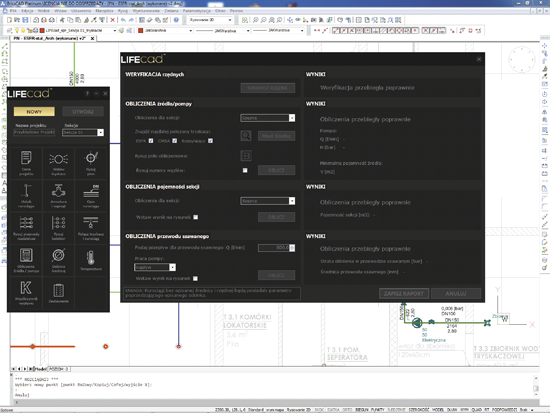This screenshot has height=413, width=550.
Task: Open the K współczynnik wypływu icon
Action: (26, 292)
